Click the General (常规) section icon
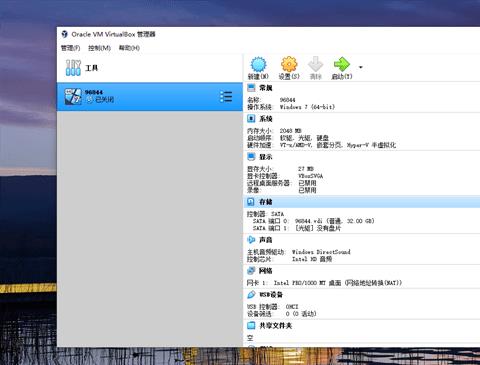 (x=251, y=88)
